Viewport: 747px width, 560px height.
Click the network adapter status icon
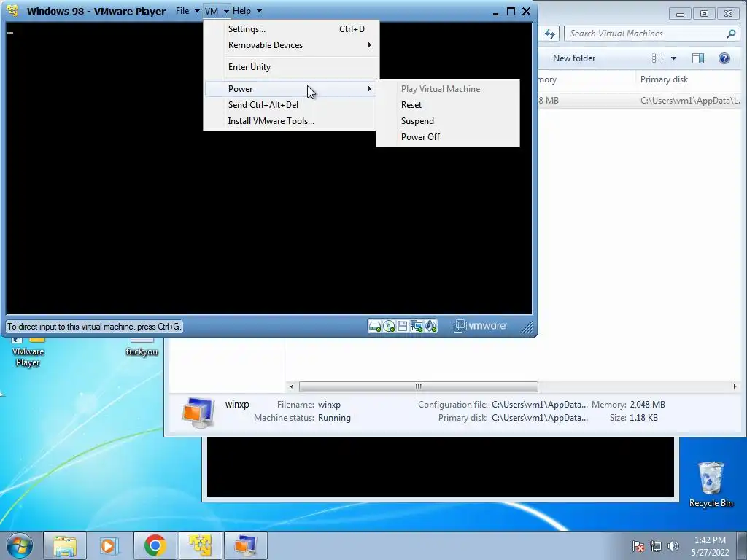(x=417, y=326)
